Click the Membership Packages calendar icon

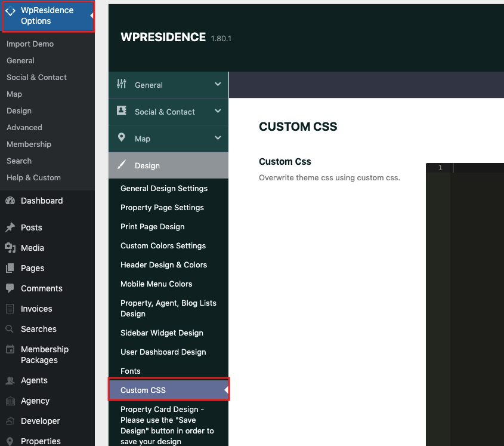(x=10, y=349)
